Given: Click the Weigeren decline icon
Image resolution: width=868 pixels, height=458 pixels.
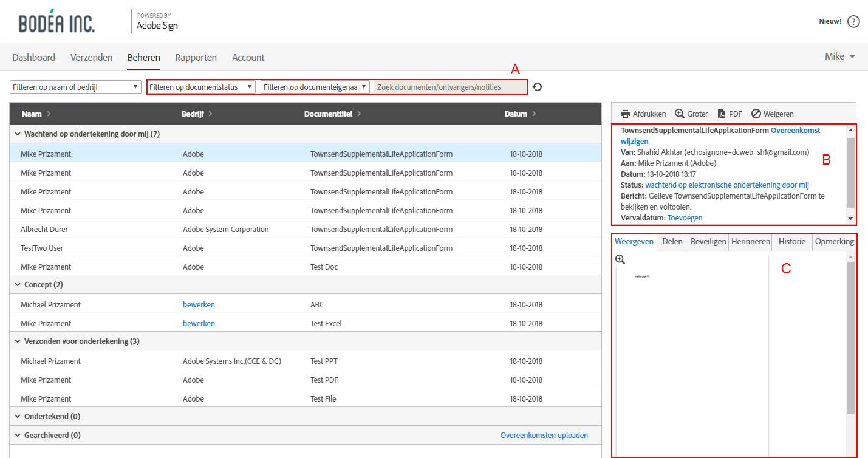Looking at the screenshot, I should (756, 114).
